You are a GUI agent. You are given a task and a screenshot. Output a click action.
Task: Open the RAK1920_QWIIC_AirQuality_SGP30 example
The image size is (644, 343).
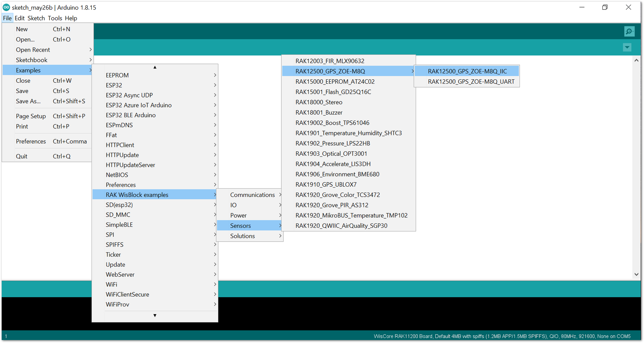coord(348,226)
